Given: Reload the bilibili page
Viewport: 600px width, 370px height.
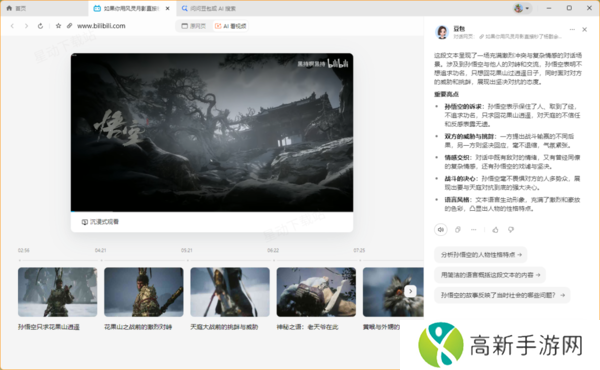Looking at the screenshot, I should click(40, 26).
